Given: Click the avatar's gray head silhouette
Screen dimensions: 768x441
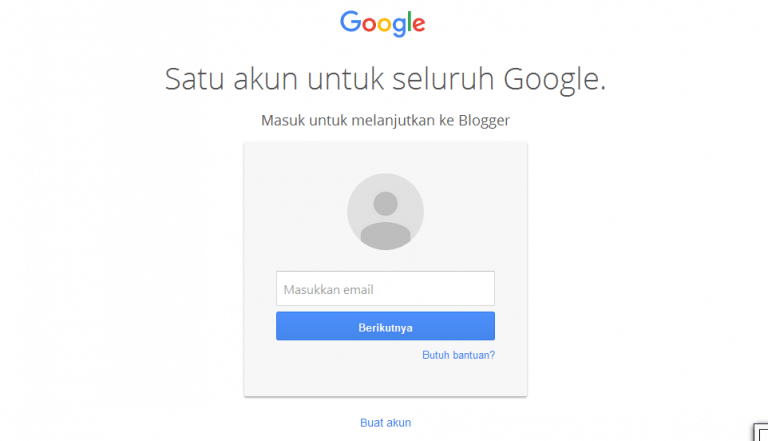Looking at the screenshot, I should click(x=385, y=203).
